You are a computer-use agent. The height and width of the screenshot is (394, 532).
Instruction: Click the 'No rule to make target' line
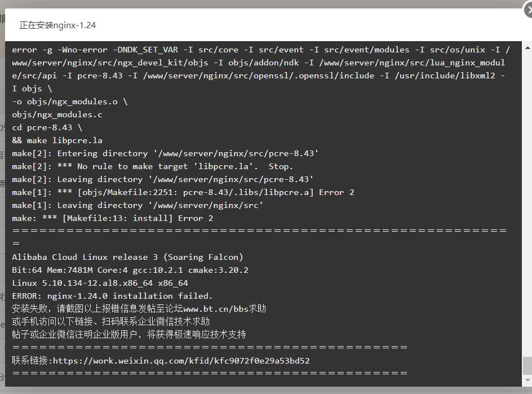[152, 167]
